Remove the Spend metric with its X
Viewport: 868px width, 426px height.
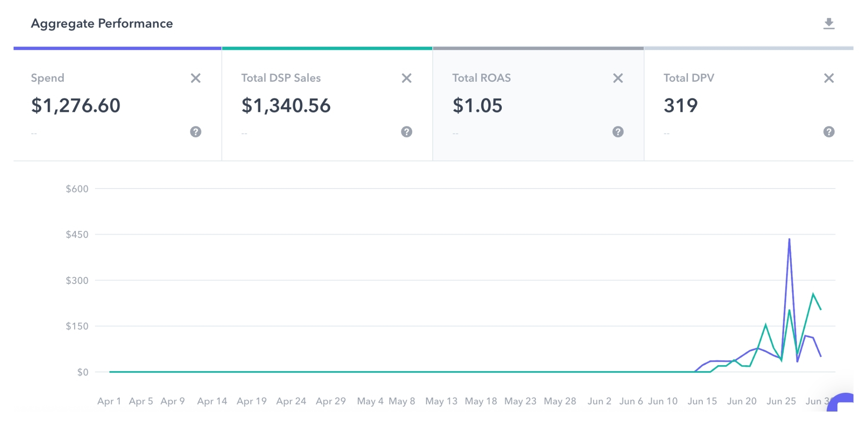click(x=195, y=78)
